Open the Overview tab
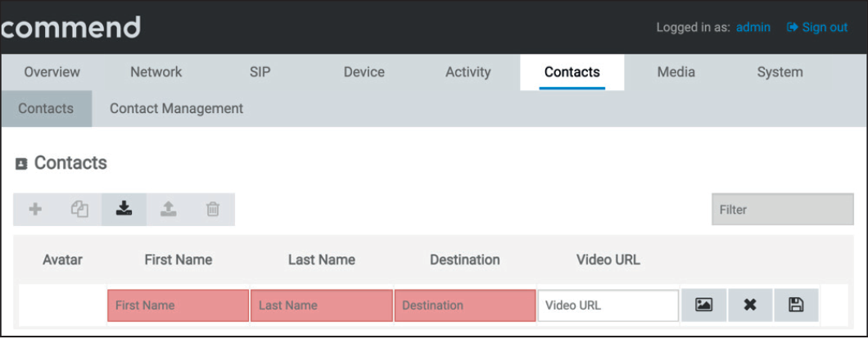The image size is (868, 339). [x=52, y=72]
